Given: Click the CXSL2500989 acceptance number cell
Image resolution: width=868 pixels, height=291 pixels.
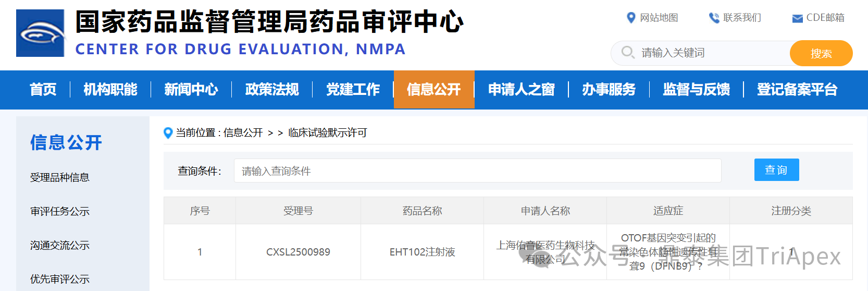Looking at the screenshot, I should click(298, 252).
